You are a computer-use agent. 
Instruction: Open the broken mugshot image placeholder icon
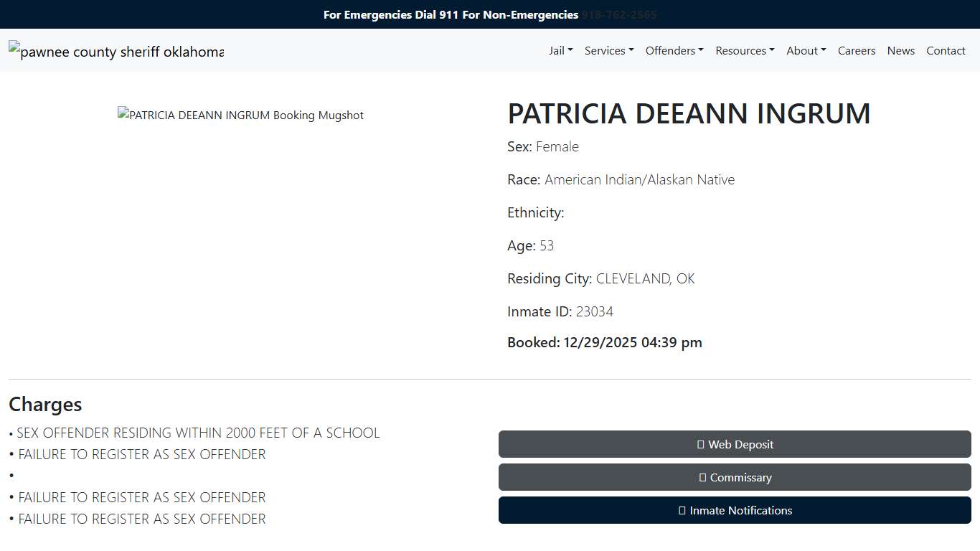(x=123, y=114)
